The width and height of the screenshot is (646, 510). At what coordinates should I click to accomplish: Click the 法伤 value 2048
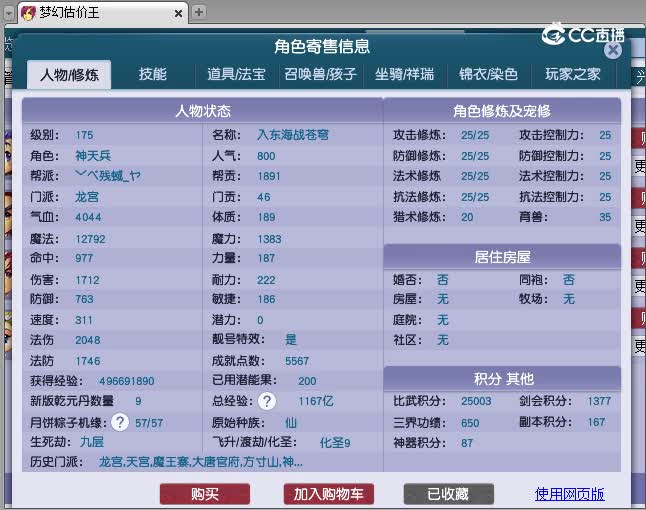(88, 340)
